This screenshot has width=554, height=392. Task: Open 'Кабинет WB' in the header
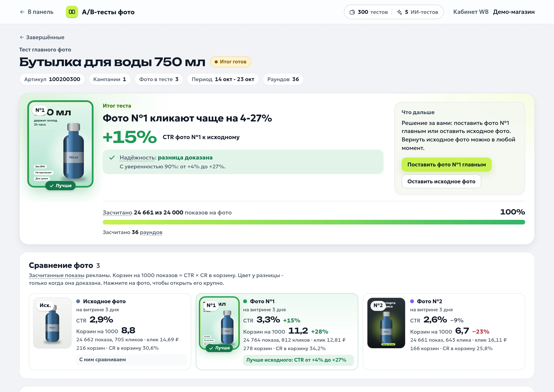click(x=471, y=12)
